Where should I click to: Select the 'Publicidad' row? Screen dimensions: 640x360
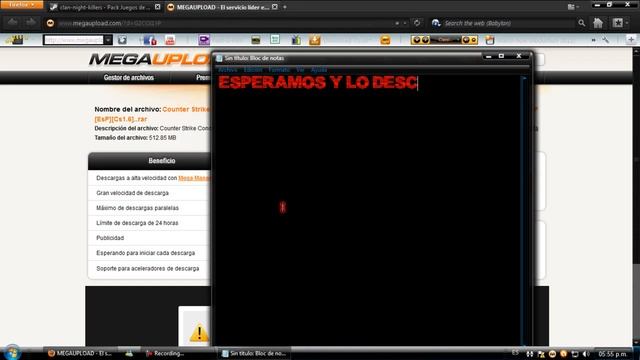[149, 238]
